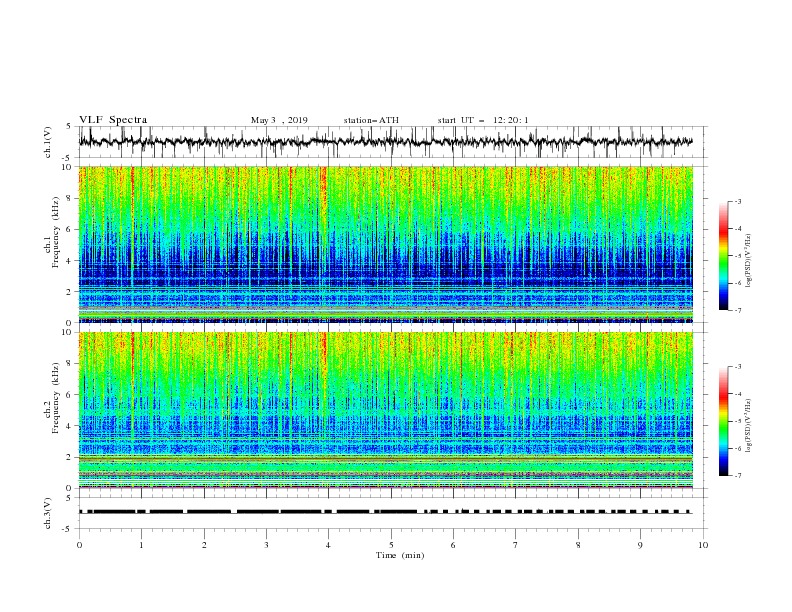Select the start UT time "12:20: 1"
The image size is (792, 612).
[511, 120]
